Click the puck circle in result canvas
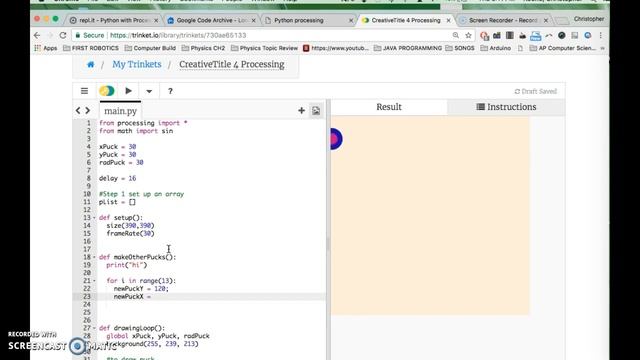 [x=336, y=139]
